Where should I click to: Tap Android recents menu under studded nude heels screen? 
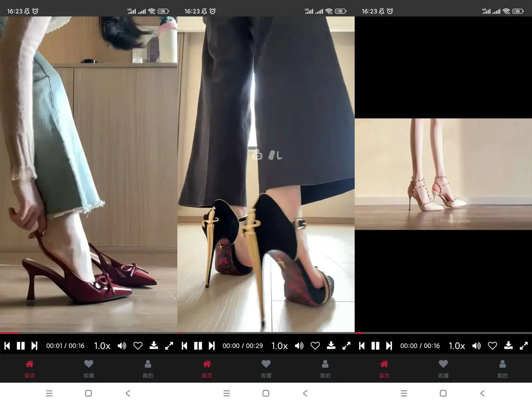(x=404, y=393)
